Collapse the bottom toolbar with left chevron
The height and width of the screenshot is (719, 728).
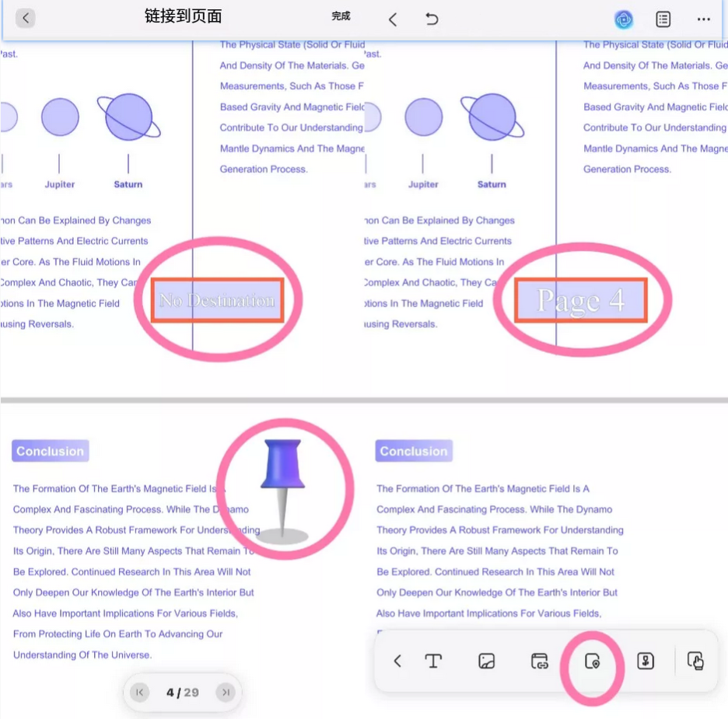(x=397, y=661)
